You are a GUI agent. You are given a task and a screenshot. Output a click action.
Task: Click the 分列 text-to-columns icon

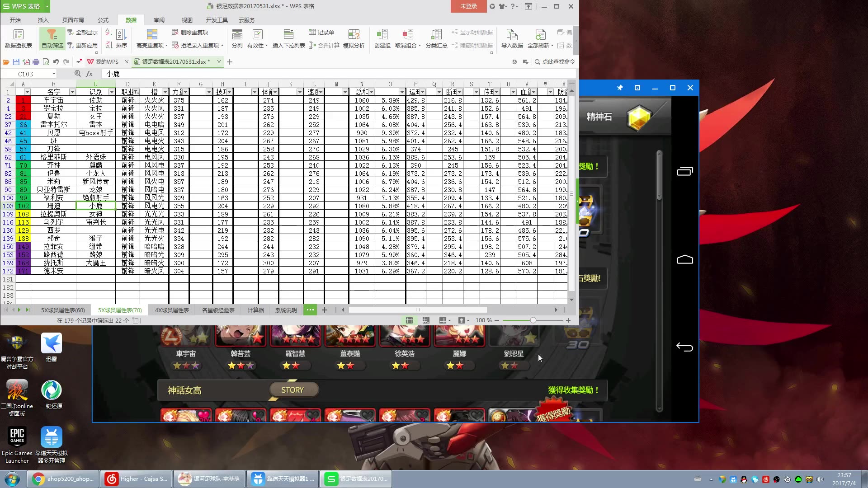click(237, 38)
